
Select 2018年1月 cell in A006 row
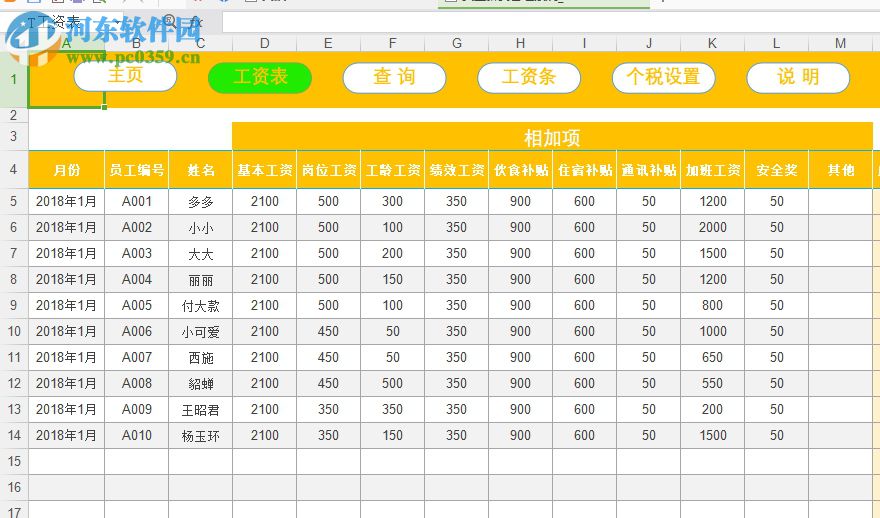66,332
